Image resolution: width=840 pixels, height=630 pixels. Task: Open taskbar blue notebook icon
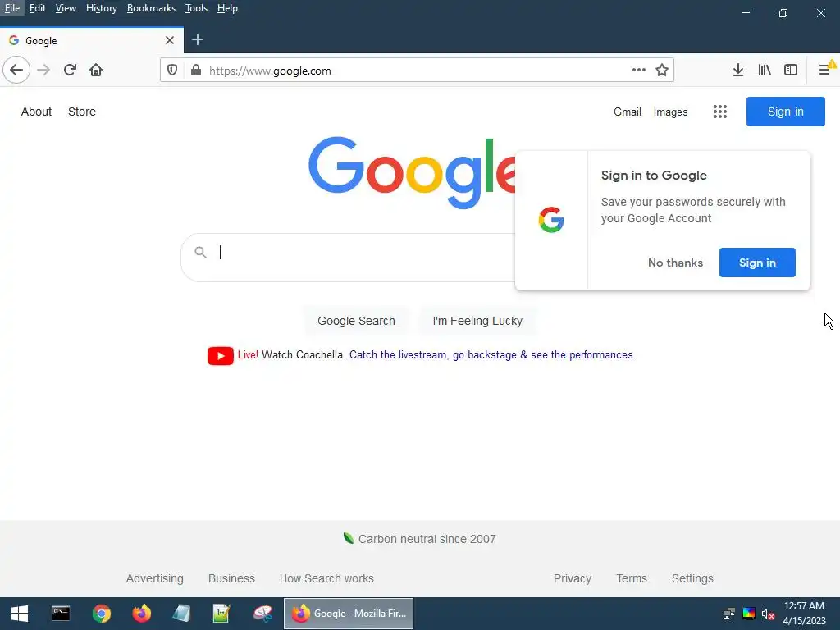coord(181,614)
